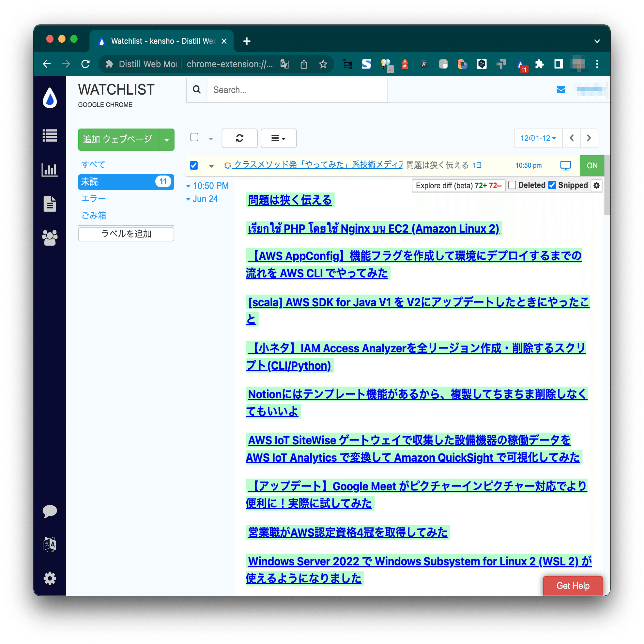Open the 問題は狭く伝える link

coord(290,200)
